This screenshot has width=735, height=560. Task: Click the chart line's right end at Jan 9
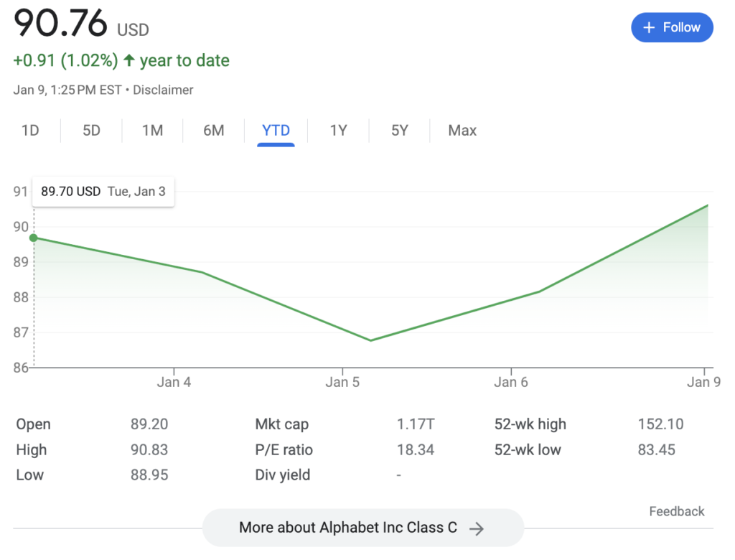[708, 205]
